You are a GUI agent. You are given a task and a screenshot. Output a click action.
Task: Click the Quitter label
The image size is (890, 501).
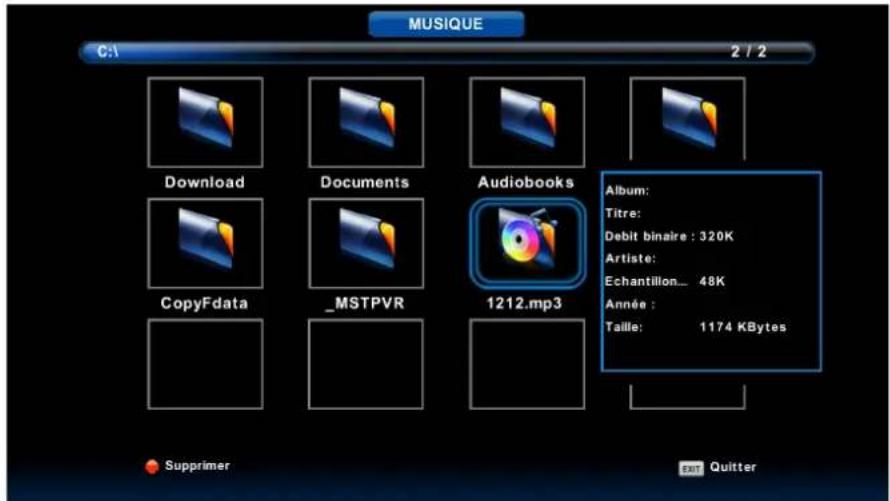tap(733, 467)
